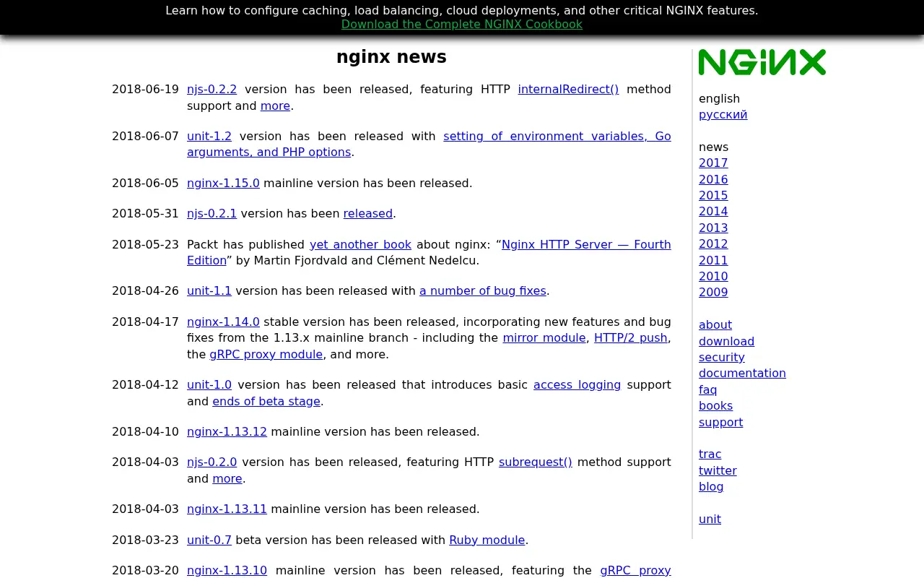Screen dimensions: 924x578
Task: Open the 2010 news archive
Action: coord(713,276)
